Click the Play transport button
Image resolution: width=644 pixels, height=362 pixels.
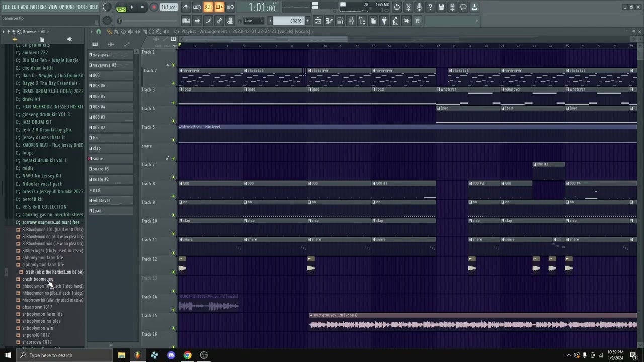tap(132, 7)
